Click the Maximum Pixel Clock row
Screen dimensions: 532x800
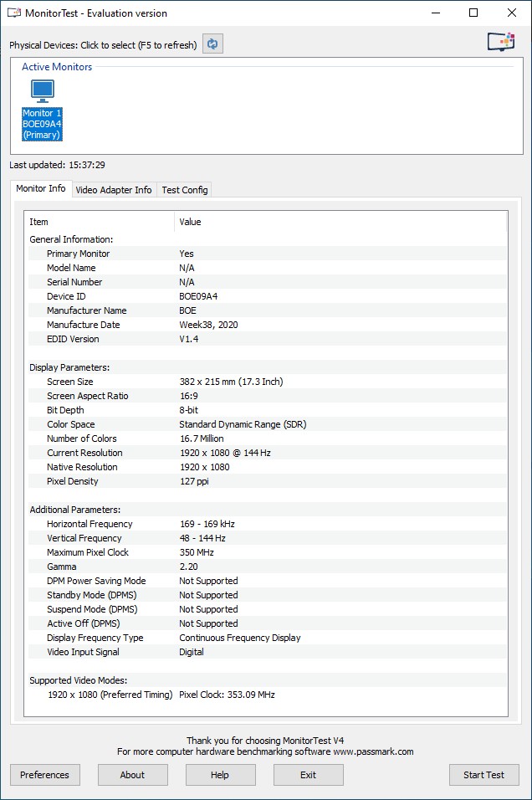click(88, 552)
